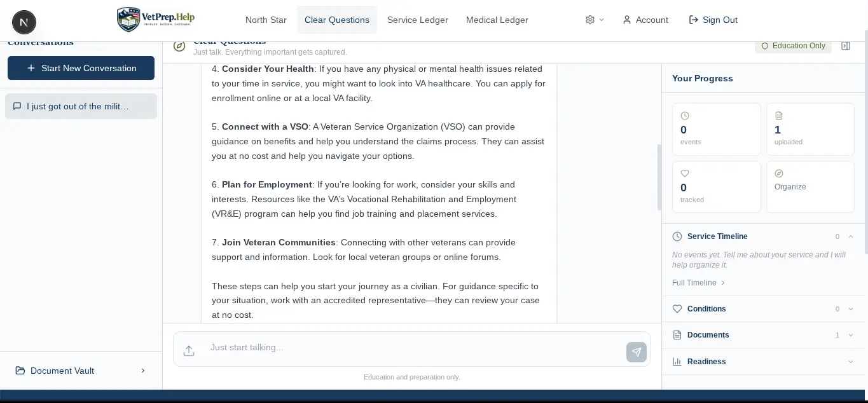Click the heart icon beside Conditions

pos(677,309)
